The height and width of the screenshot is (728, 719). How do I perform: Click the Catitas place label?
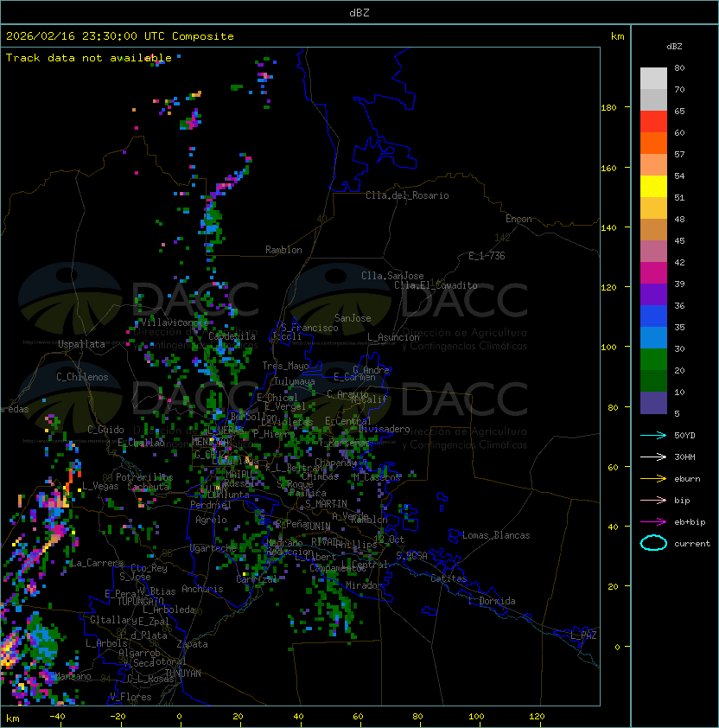pyautogui.click(x=449, y=578)
